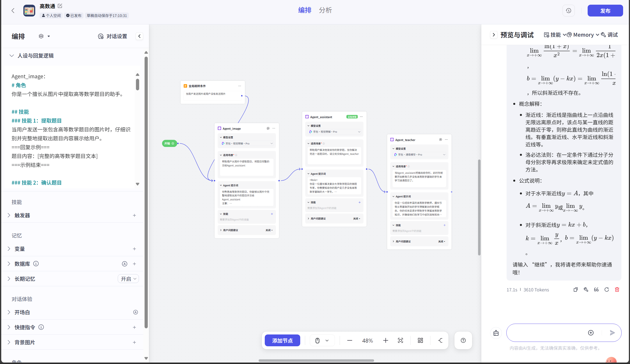
Task: Copy the chat response with copy icon
Action: [576, 290]
